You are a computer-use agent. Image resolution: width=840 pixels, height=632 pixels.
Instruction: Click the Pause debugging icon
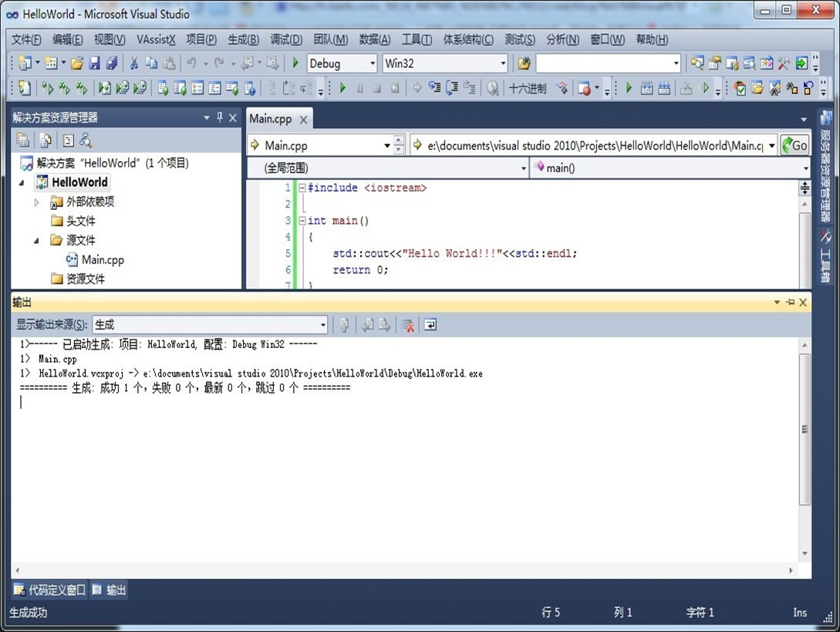click(x=360, y=88)
